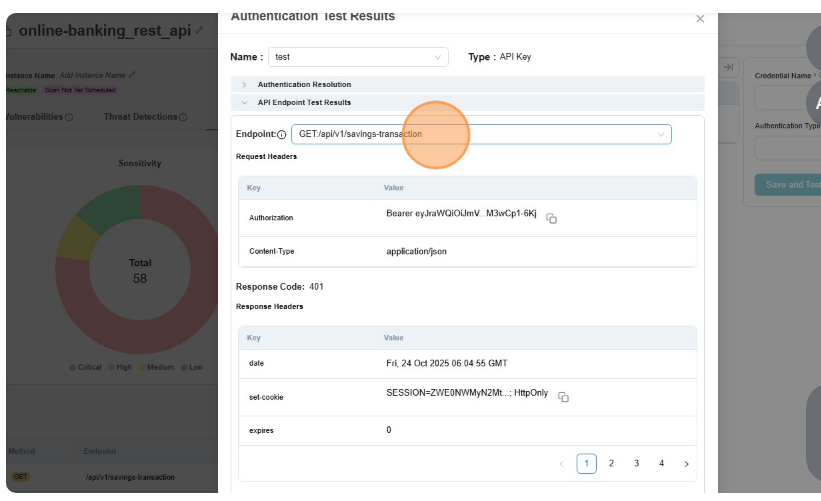Close the Authentication Test Results dialog
Viewport: 821px width, 501px height.
[x=700, y=19]
